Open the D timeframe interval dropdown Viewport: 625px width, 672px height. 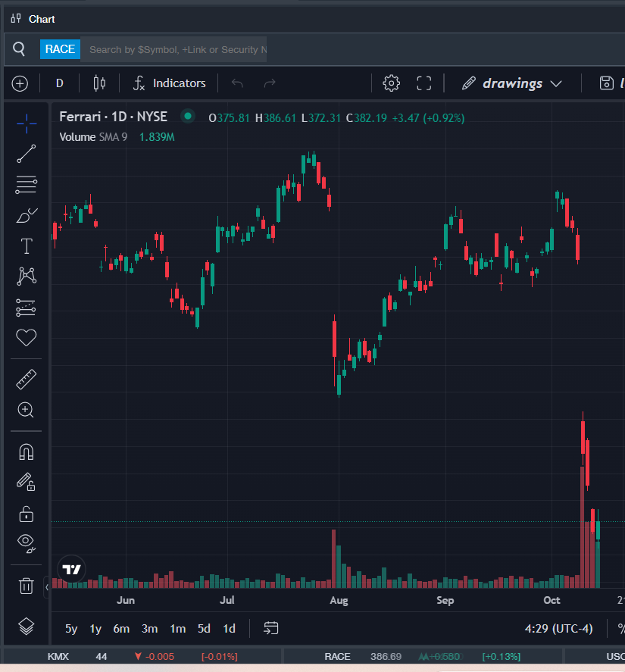60,83
